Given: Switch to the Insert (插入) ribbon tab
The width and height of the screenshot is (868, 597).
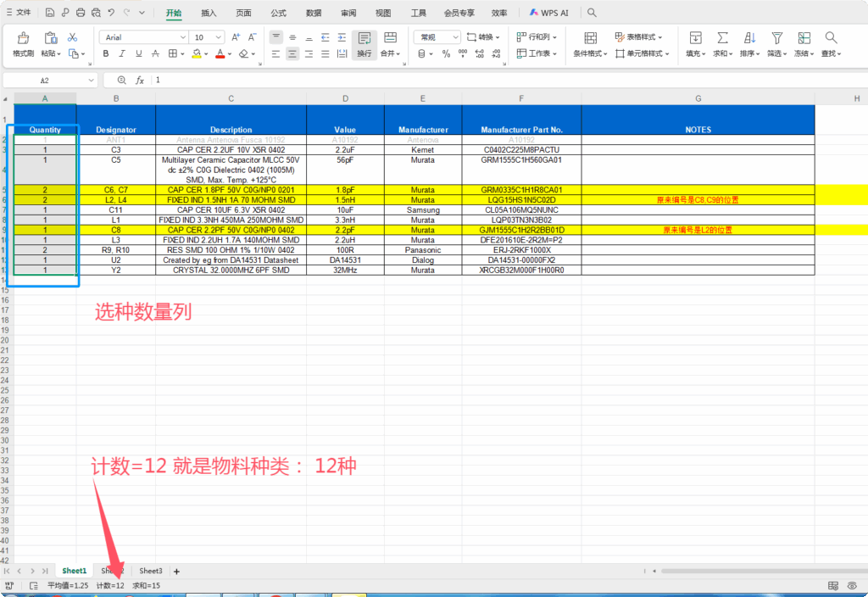Looking at the screenshot, I should click(209, 13).
